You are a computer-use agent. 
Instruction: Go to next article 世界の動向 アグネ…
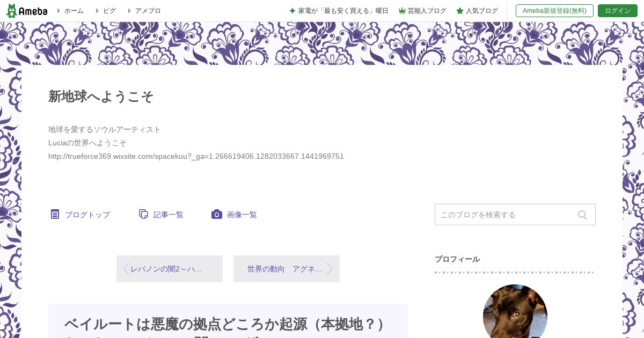[287, 269]
